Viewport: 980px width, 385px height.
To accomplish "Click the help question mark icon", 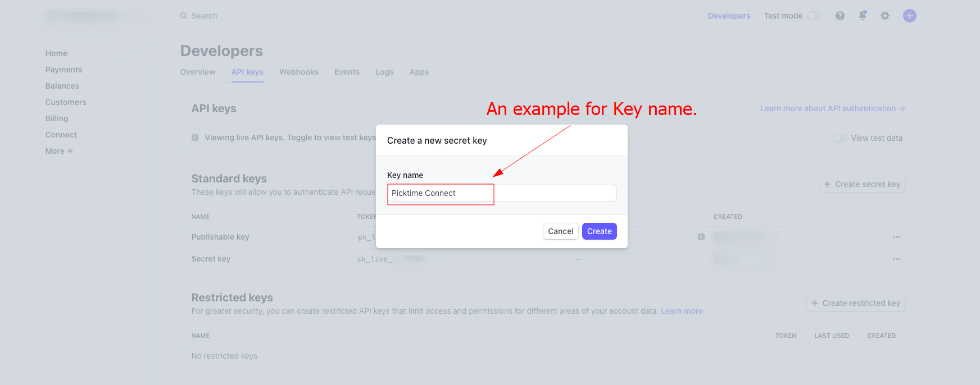I will click(x=840, y=16).
